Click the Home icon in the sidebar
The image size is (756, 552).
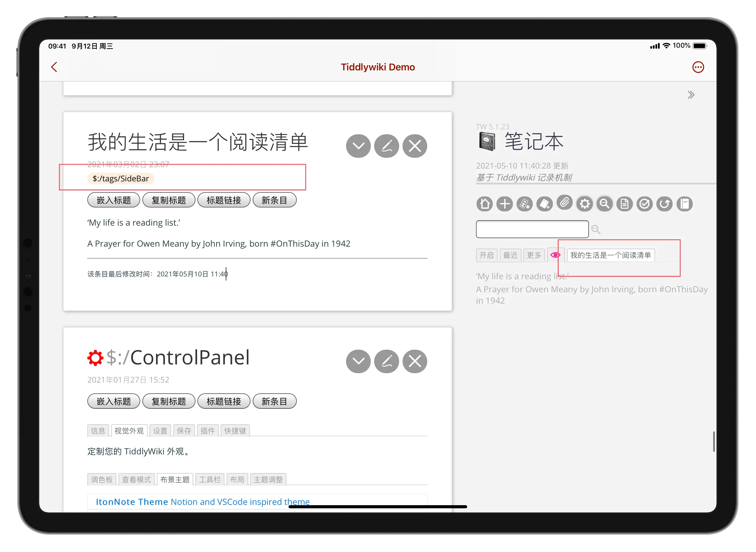485,204
